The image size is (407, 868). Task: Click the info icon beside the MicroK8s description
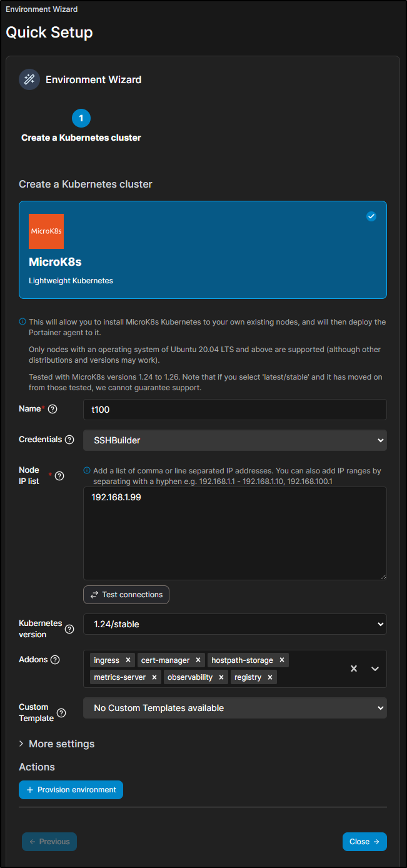click(x=23, y=322)
